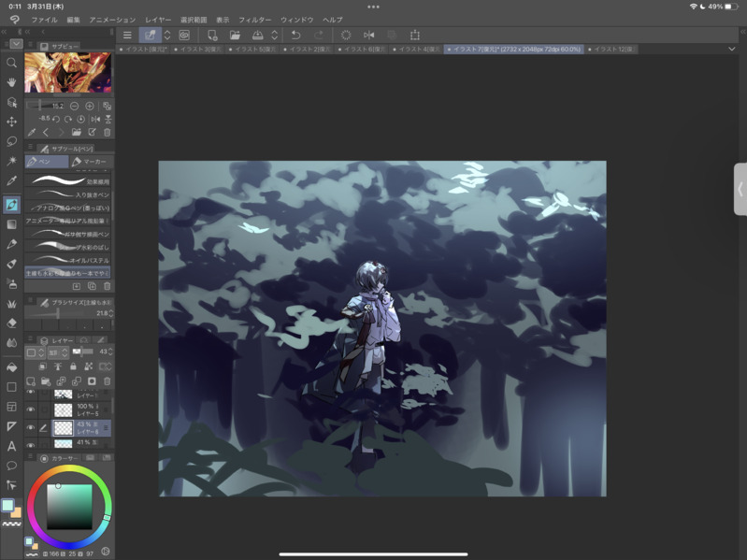
Task: Select the Figure rectangle tool
Action: point(11,387)
